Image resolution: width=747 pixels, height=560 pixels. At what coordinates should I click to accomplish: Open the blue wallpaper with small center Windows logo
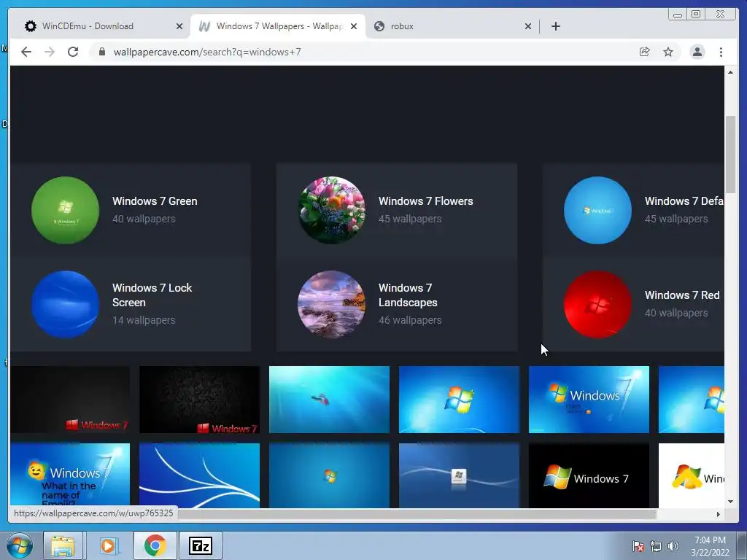tap(329, 475)
